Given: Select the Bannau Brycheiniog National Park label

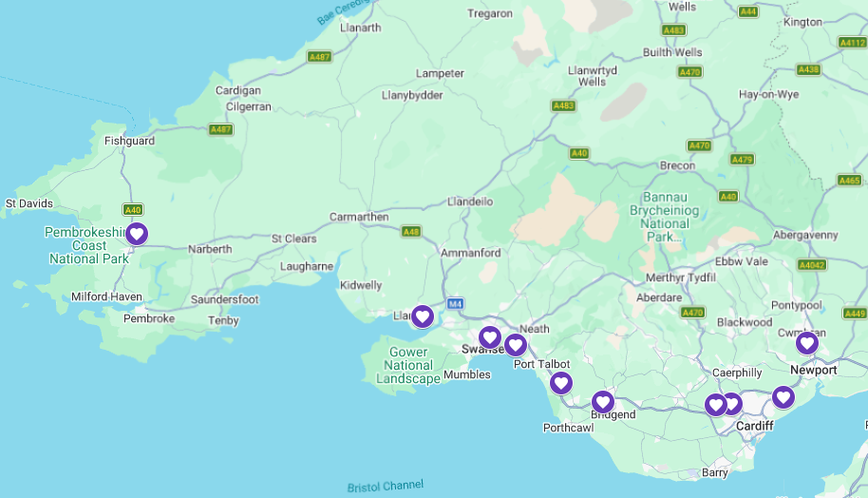Looking at the screenshot, I should pos(664,217).
